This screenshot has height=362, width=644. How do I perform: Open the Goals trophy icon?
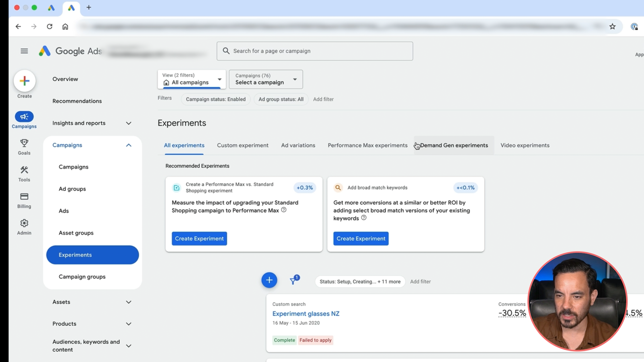point(24,143)
